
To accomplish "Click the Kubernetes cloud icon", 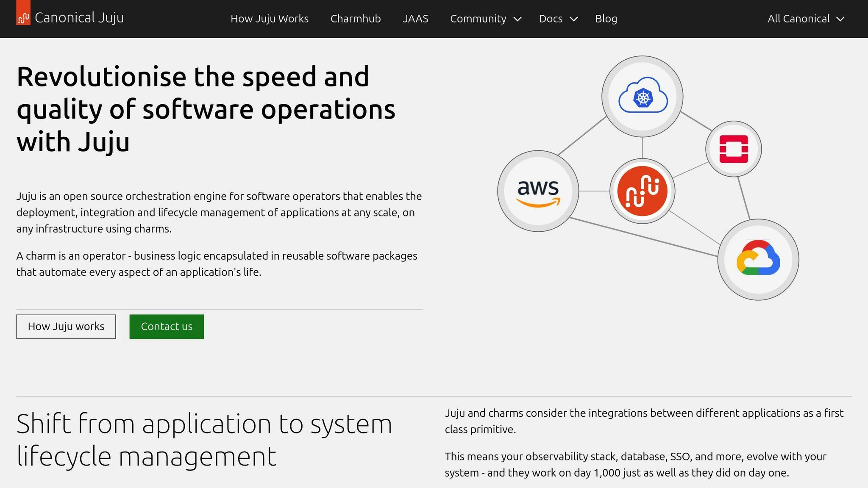I will tap(643, 97).
